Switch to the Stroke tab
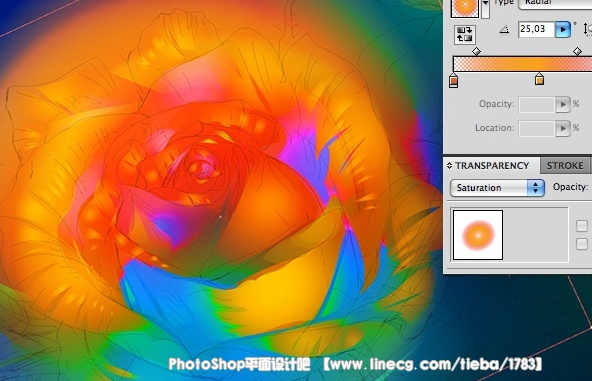The width and height of the screenshot is (592, 381). (x=565, y=166)
